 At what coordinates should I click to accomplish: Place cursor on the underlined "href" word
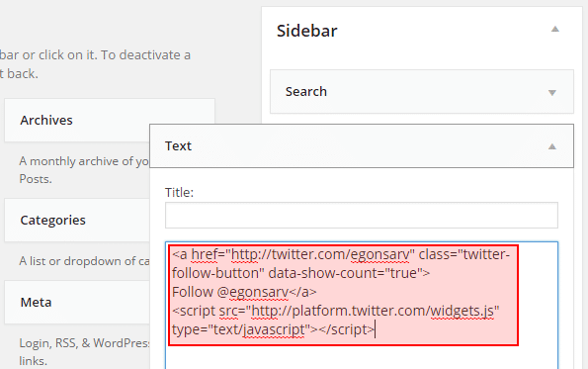point(205,254)
